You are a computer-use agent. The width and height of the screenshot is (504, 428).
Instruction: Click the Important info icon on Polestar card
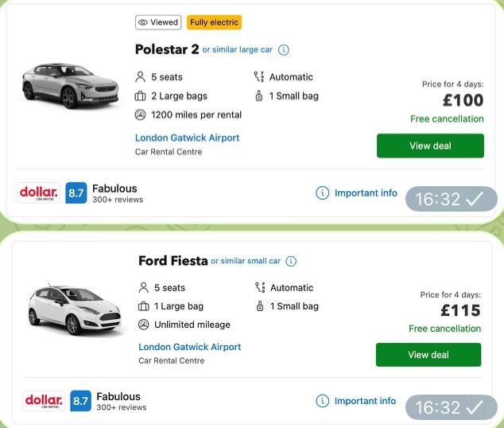322,193
